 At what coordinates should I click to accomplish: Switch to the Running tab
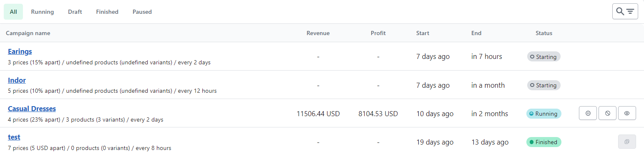coord(43,12)
